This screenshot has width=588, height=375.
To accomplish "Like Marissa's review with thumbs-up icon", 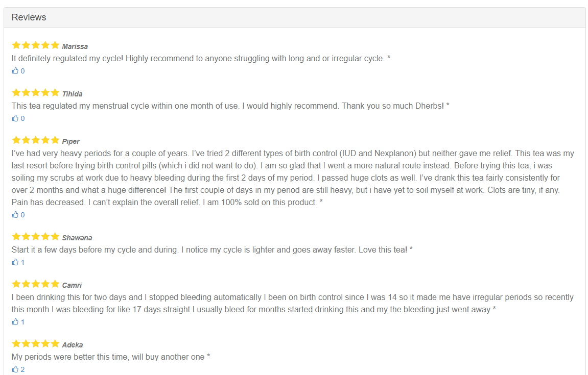I will [15, 71].
